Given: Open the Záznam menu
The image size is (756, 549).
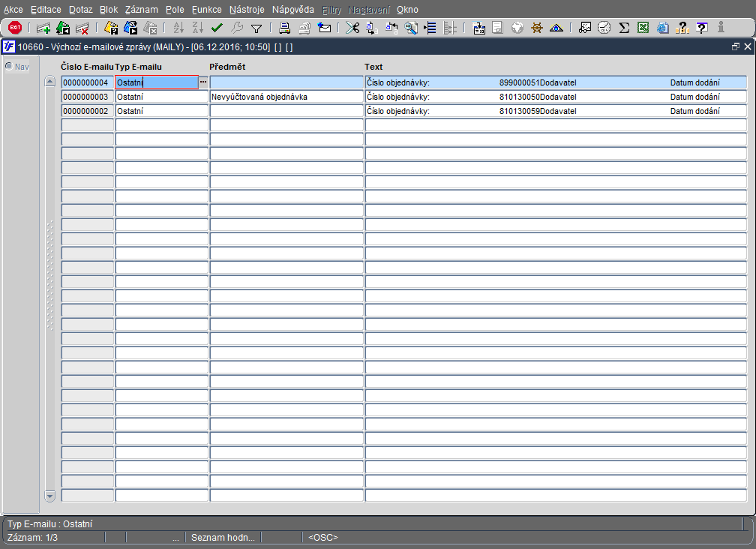Looking at the screenshot, I should coord(141,10).
